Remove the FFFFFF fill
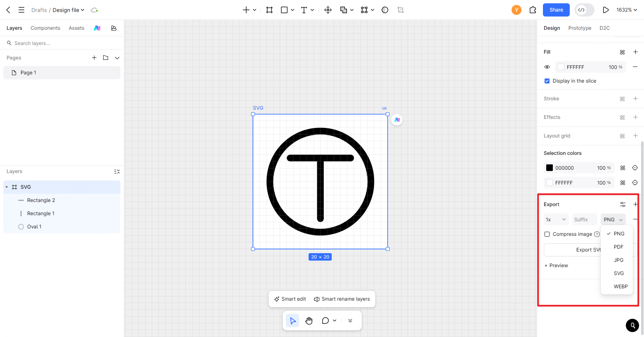The image size is (644, 337). pos(635,67)
